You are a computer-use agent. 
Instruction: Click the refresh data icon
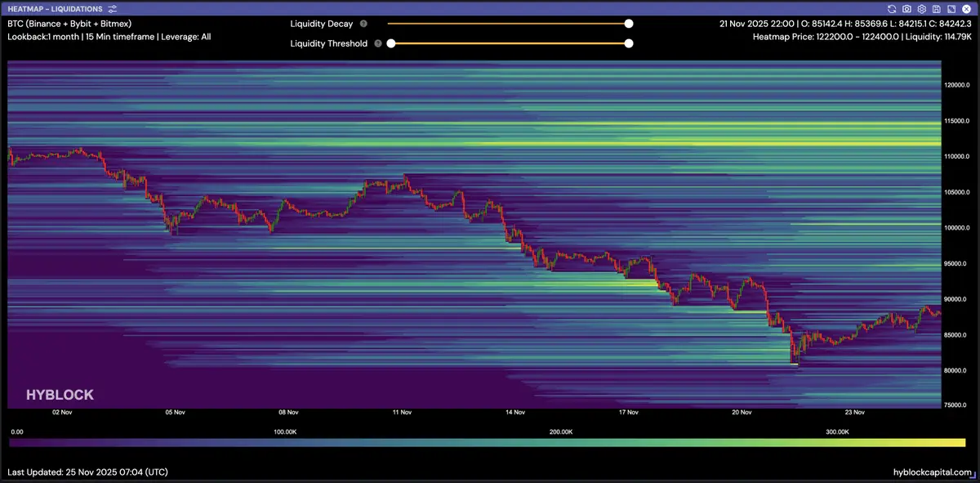(892, 9)
